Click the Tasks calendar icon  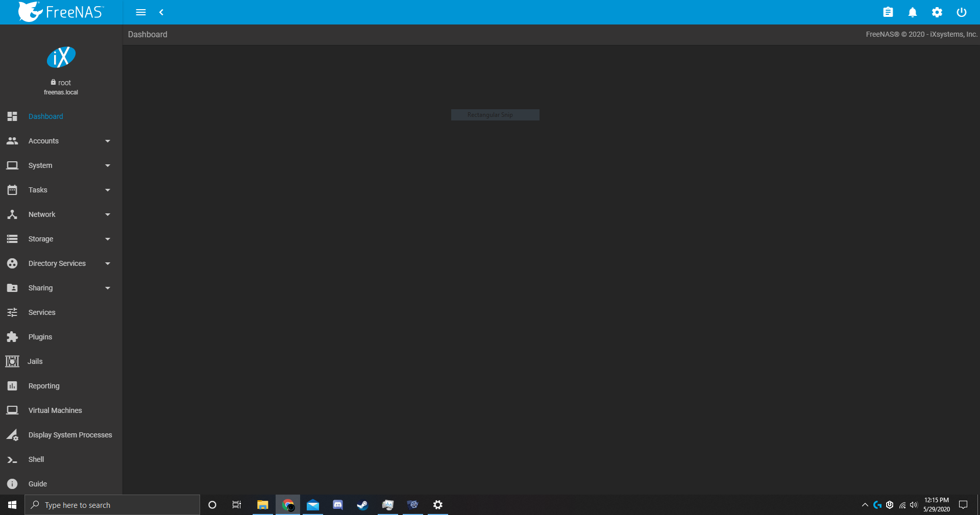pos(12,190)
